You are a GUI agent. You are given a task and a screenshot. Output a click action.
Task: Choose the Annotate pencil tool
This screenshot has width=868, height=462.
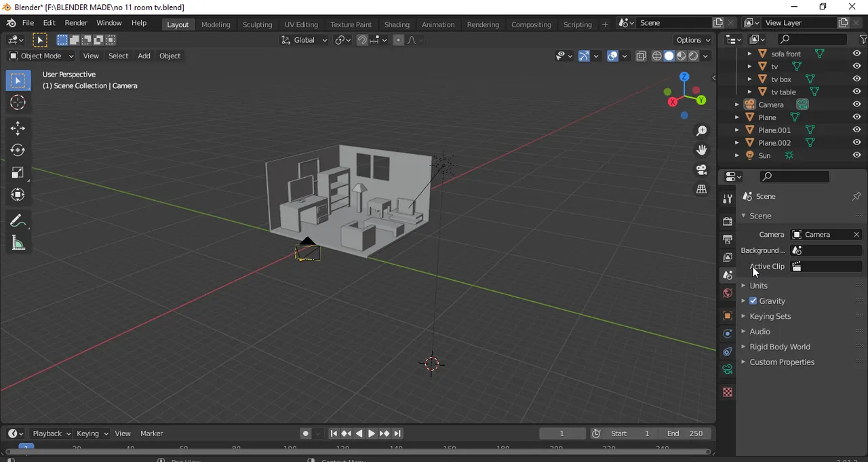pos(18,221)
